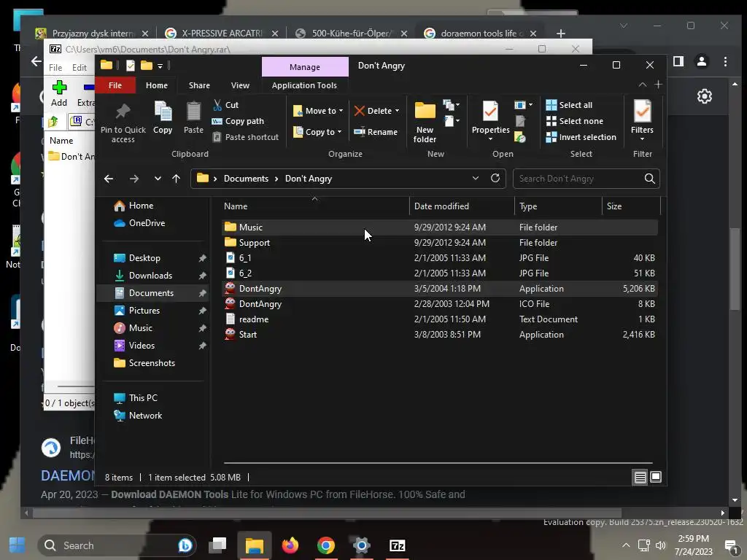Expand address bar history dropdown
Screen dimensions: 747x560
[475, 178]
